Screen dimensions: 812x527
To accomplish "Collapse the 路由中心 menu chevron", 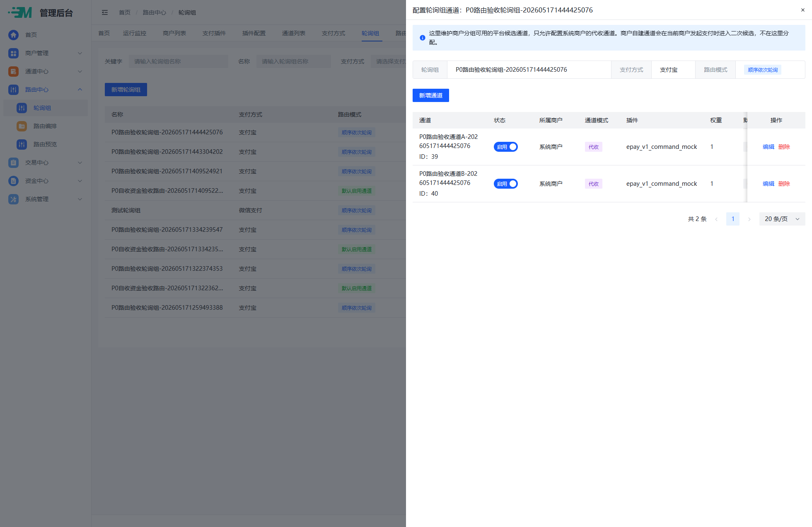I will click(x=80, y=90).
